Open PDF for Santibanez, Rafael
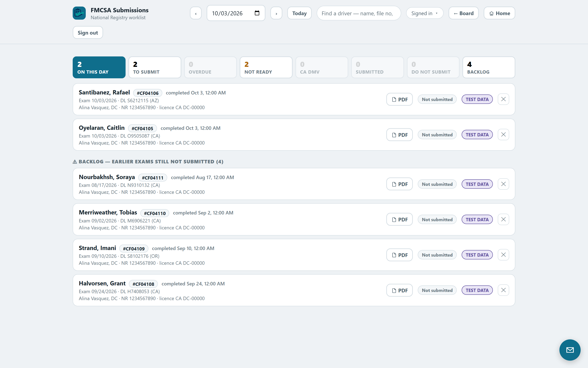588x368 pixels. 399,99
